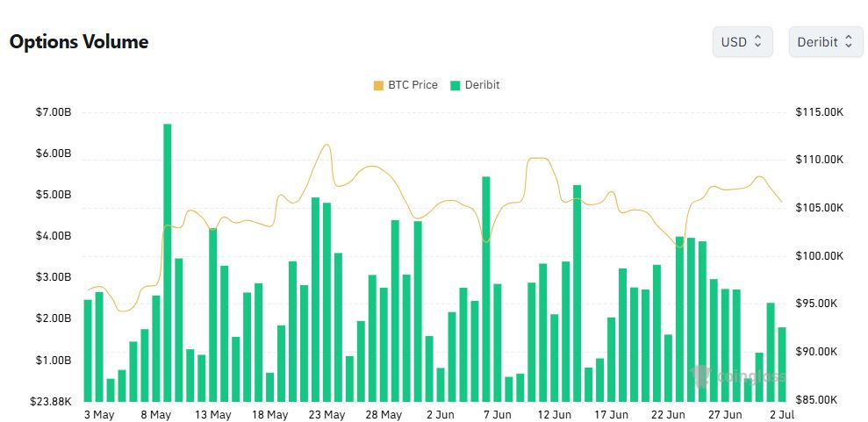Image resolution: width=868 pixels, height=422 pixels.
Task: Click the tallest bar near 8 May
Action: [x=167, y=262]
